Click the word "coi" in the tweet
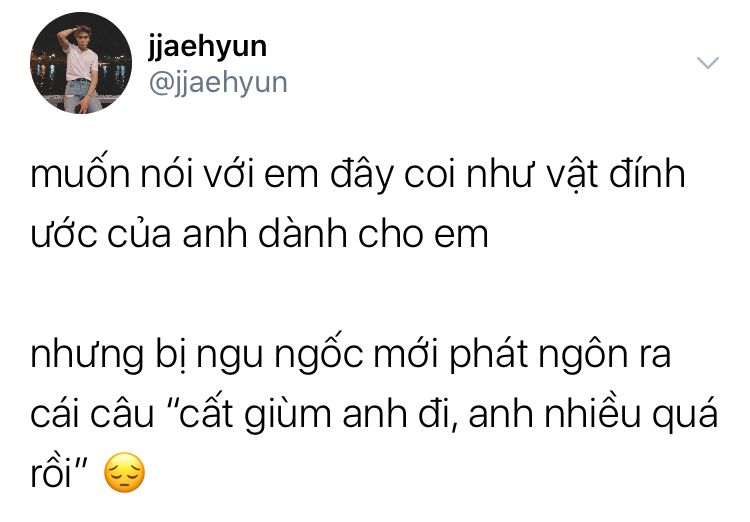750x522 pixels. click(x=430, y=175)
